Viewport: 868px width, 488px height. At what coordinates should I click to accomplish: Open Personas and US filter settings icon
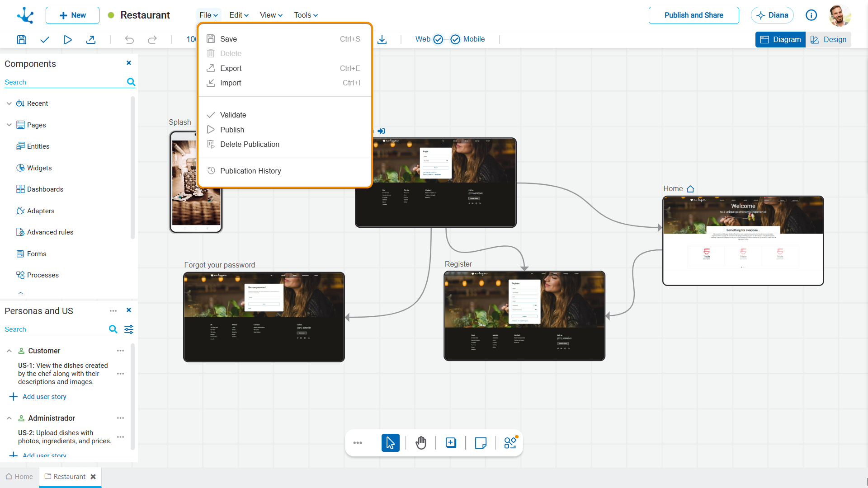[x=129, y=329]
